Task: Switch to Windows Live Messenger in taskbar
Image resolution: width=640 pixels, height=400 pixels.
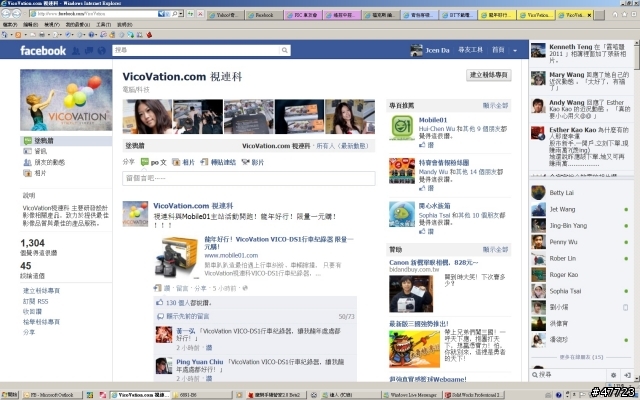Action: 411,395
